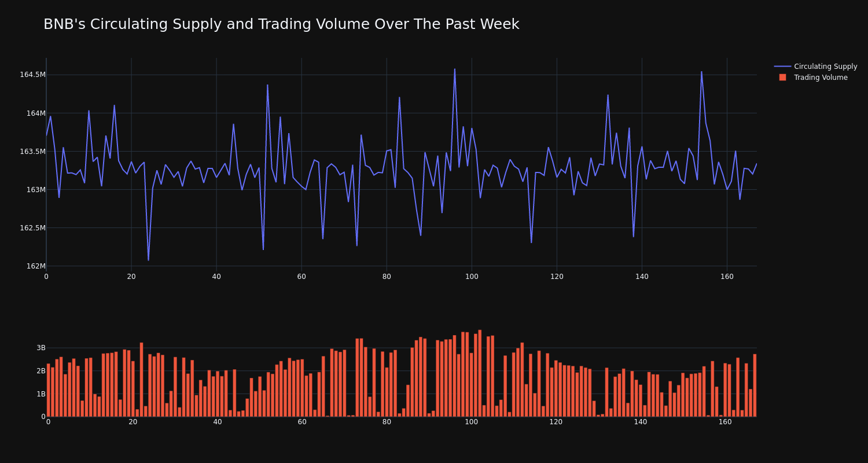
Task: Click the chart title about BNB's supply
Action: click(281, 24)
